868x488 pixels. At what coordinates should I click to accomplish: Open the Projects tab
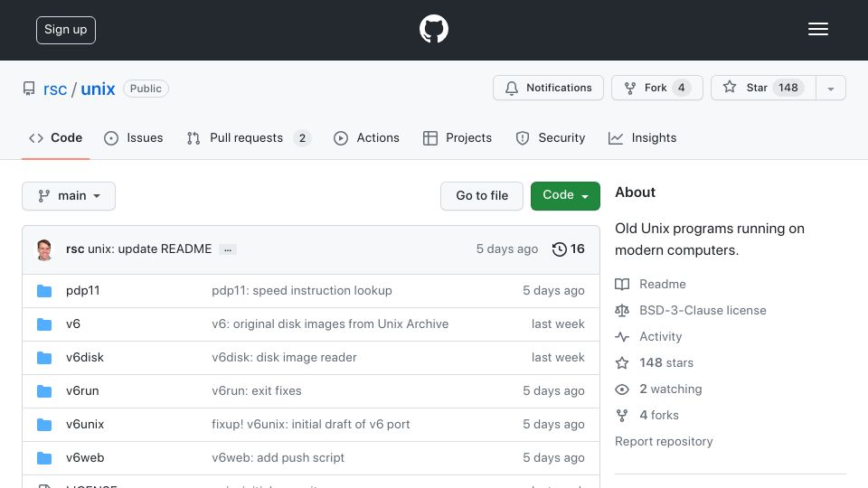click(x=458, y=137)
